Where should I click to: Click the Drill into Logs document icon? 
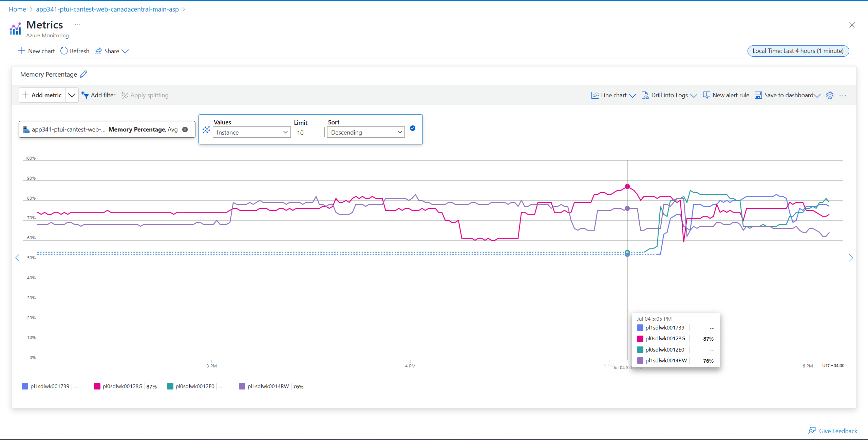pyautogui.click(x=645, y=95)
